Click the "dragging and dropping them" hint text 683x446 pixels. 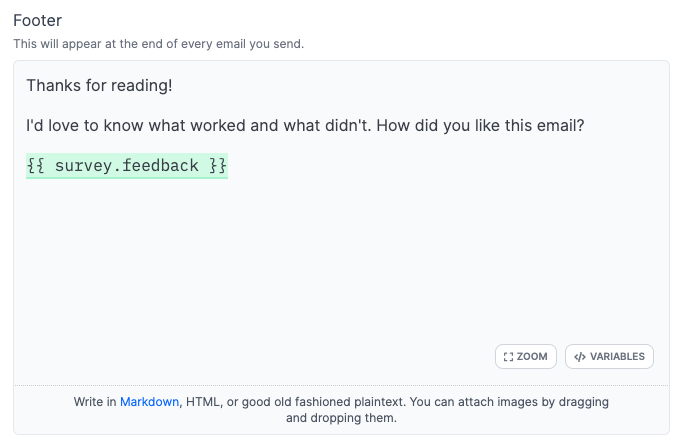pos(341,418)
